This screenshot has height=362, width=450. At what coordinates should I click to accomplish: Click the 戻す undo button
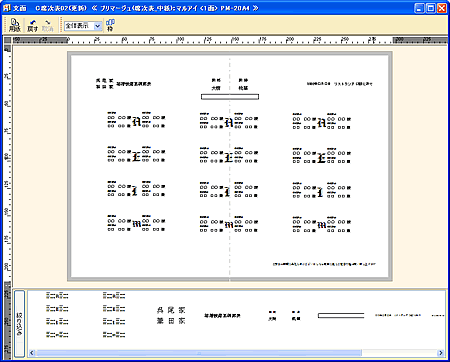(x=32, y=26)
